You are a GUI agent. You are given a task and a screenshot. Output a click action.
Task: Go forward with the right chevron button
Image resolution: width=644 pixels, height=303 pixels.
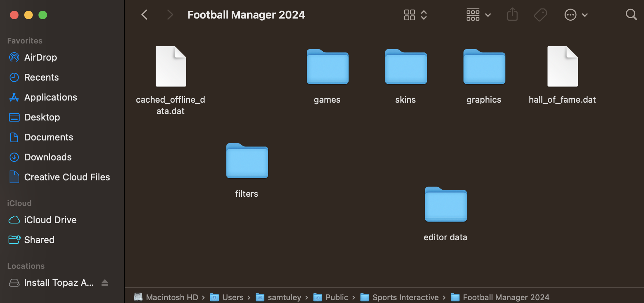(x=170, y=15)
